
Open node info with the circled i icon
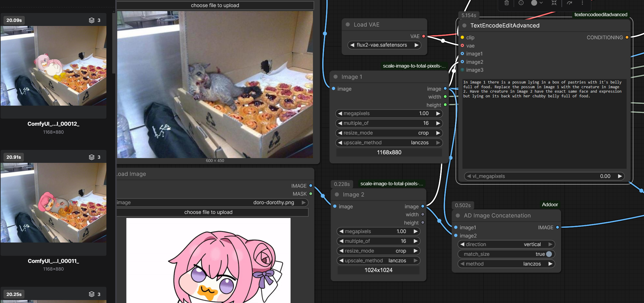[521, 3]
